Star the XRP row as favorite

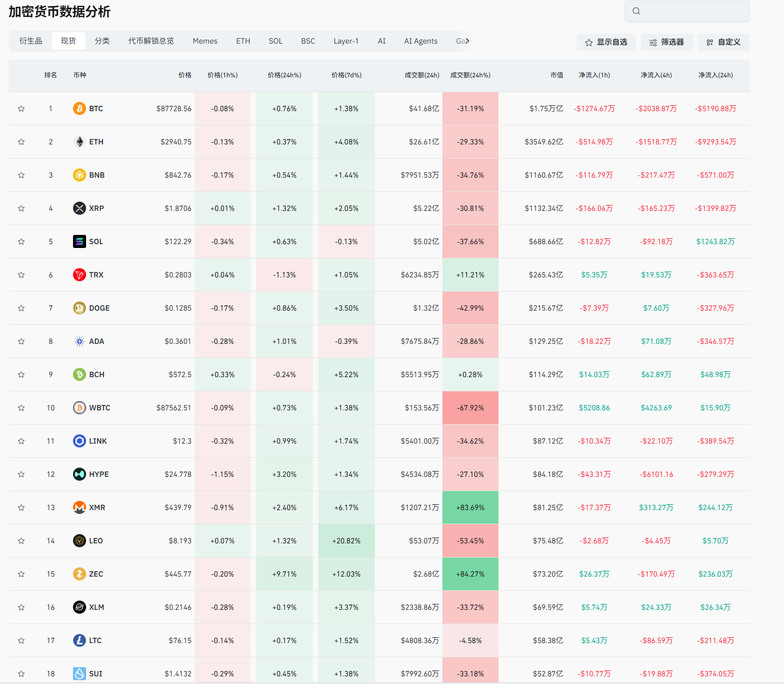point(21,208)
